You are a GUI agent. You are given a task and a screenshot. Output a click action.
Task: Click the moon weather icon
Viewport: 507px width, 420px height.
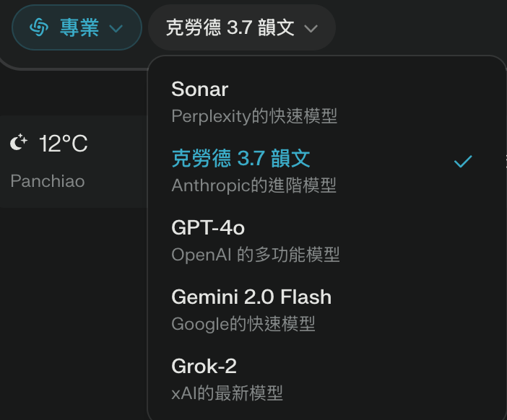[19, 144]
